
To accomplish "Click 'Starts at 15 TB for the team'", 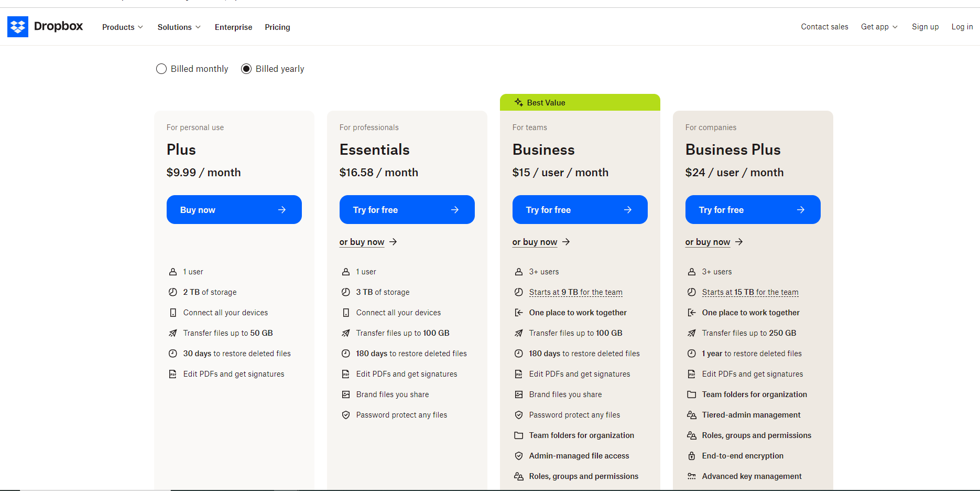I will tap(750, 292).
